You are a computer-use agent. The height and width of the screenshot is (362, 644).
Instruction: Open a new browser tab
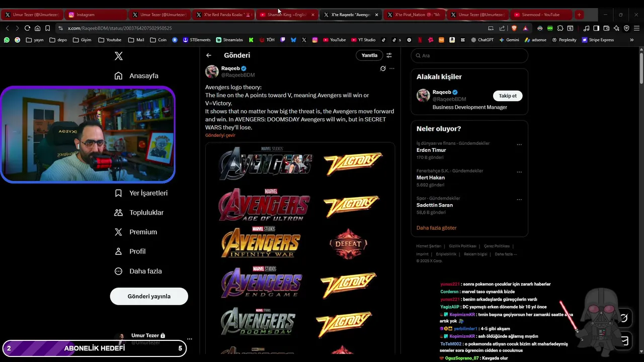tap(579, 15)
